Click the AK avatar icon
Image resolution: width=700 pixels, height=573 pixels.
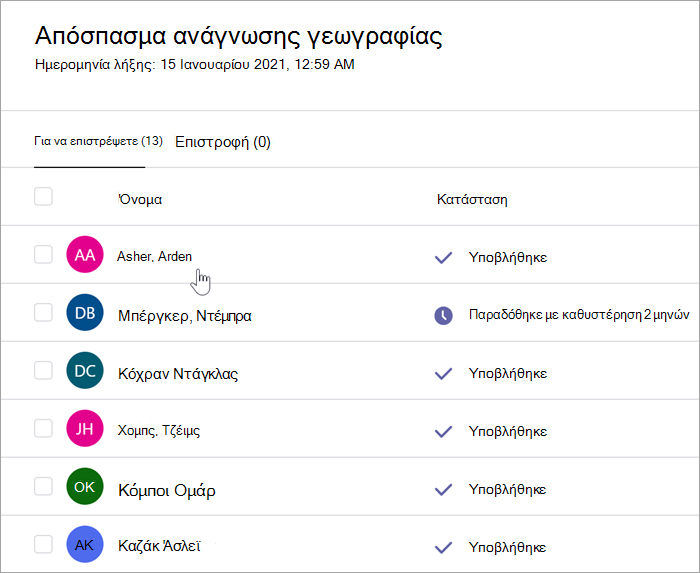[85, 544]
